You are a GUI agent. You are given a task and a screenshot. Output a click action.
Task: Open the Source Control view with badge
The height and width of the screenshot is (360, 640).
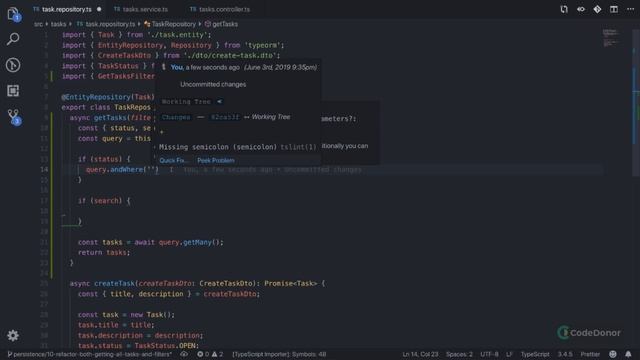point(14,117)
